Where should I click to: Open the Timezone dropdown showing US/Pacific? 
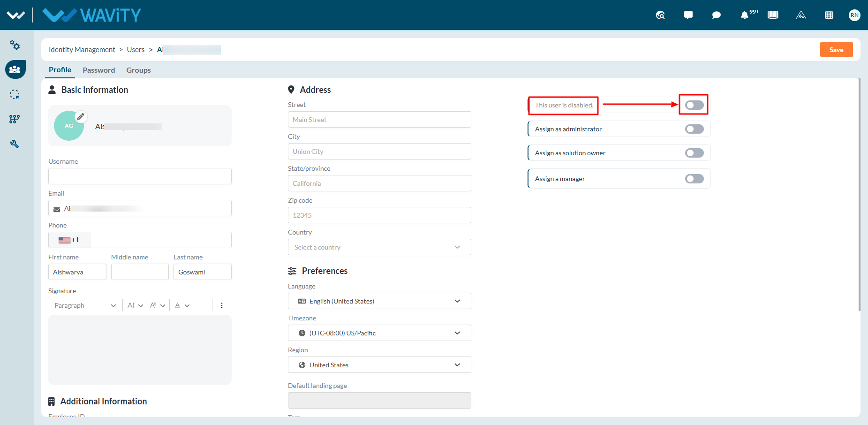[379, 333]
